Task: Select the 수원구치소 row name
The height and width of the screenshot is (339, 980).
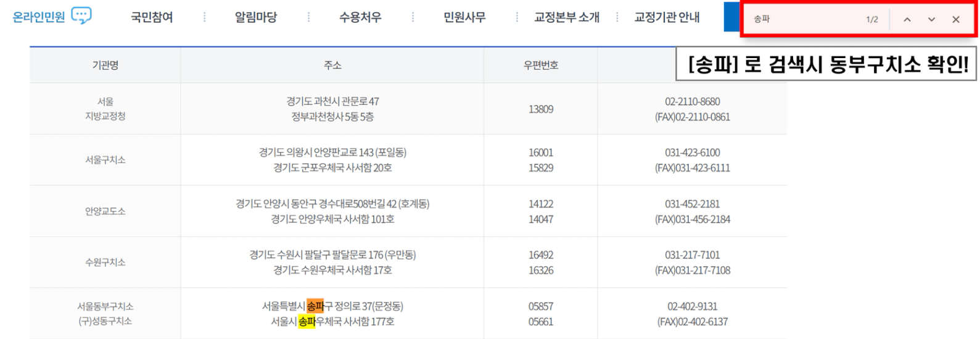Action: pyautogui.click(x=105, y=262)
